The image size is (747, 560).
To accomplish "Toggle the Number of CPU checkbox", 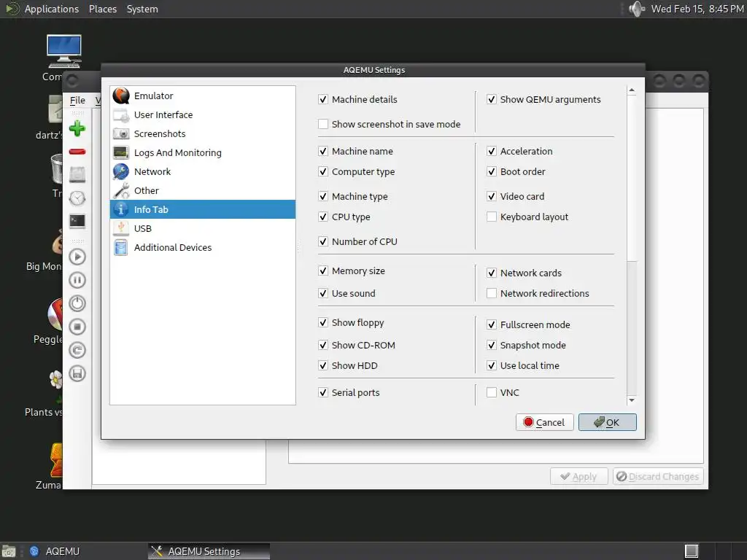I will [x=323, y=242].
